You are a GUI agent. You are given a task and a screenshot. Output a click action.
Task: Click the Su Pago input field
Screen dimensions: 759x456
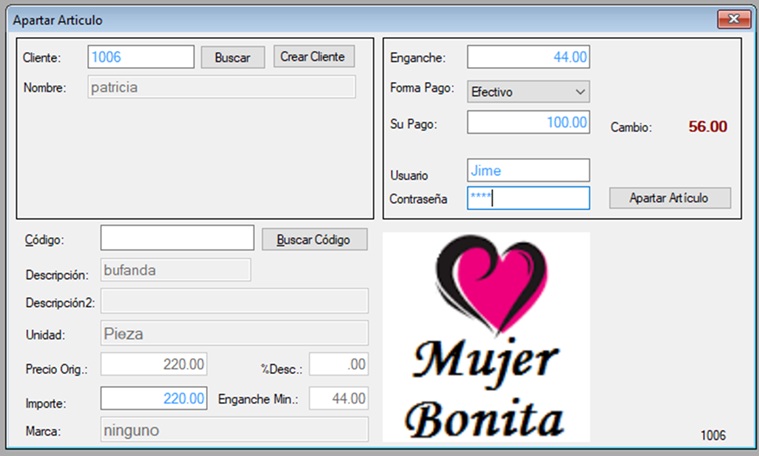pos(528,122)
